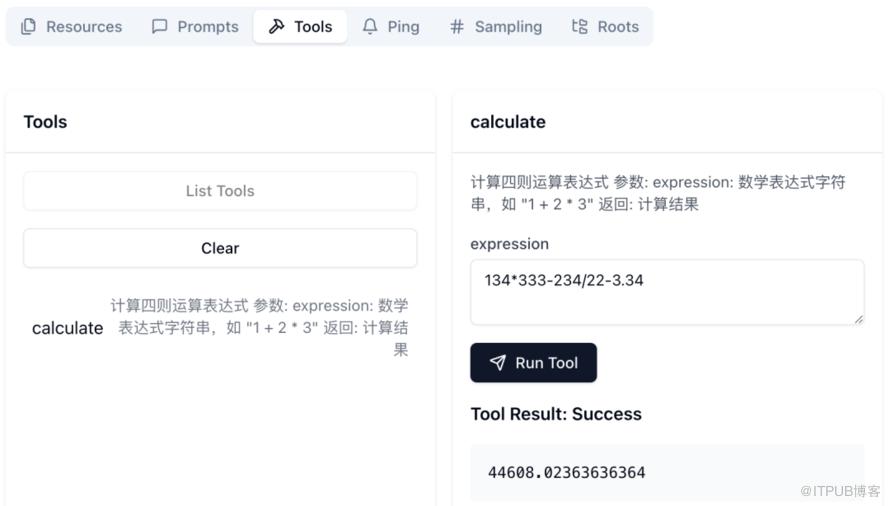This screenshot has width=890, height=506.
Task: Click the Clear button
Action: (x=220, y=248)
